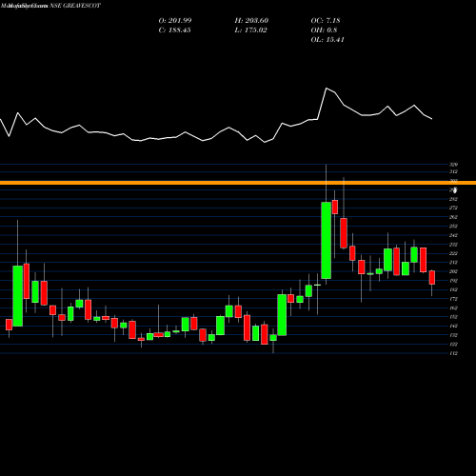Click the 232 price axis label
This screenshot has height=476, width=476.
[453, 245]
